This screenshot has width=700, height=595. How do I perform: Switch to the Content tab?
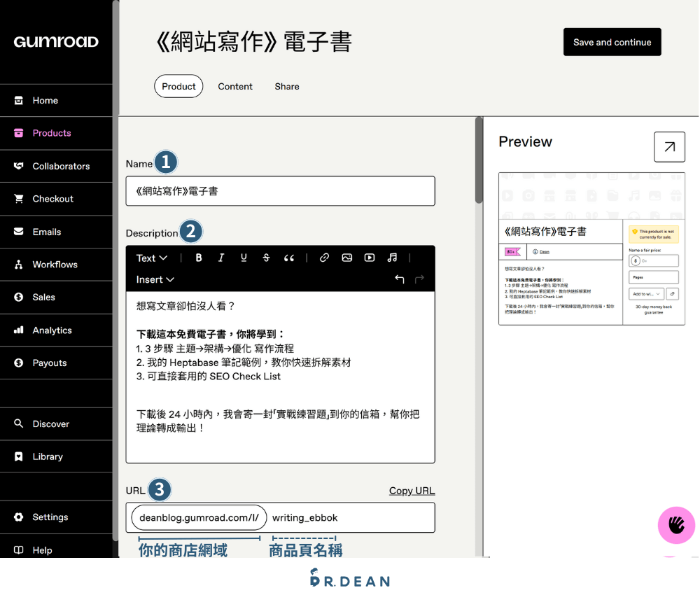235,86
